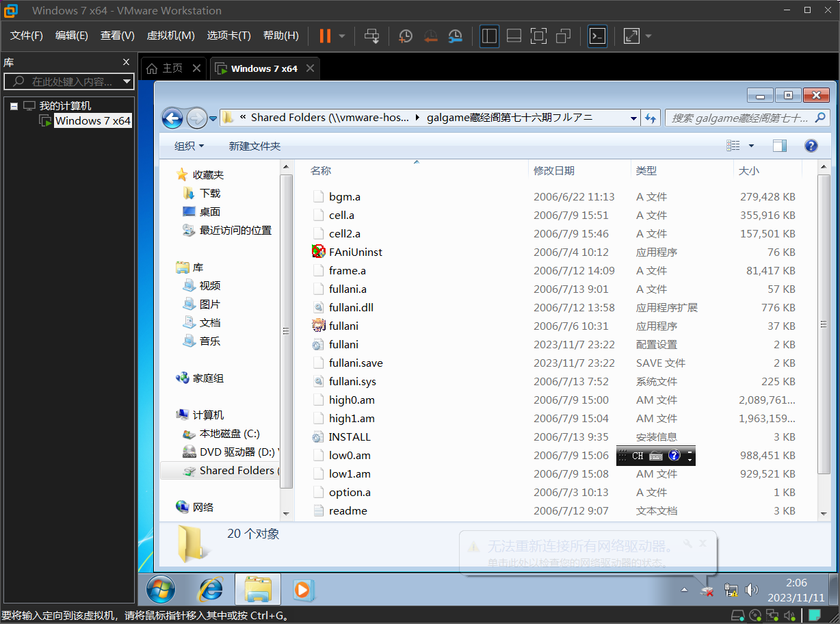The width and height of the screenshot is (840, 624).
Task: Change view using the view icon
Action: (x=733, y=145)
